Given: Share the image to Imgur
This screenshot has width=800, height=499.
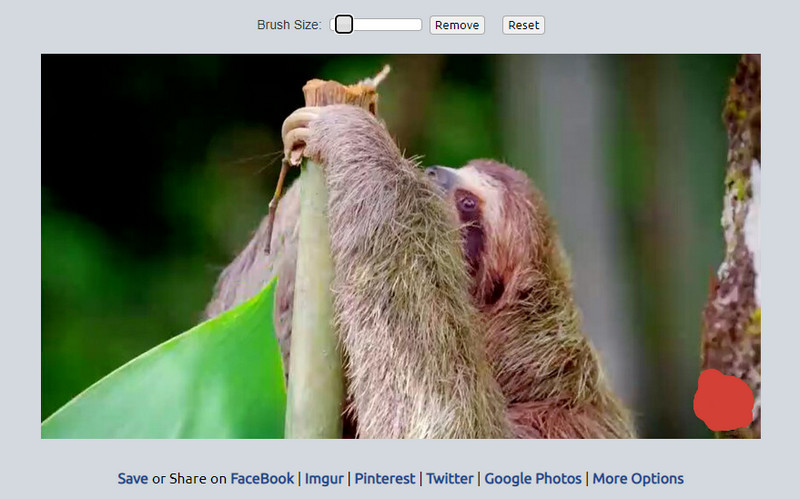Looking at the screenshot, I should (325, 478).
